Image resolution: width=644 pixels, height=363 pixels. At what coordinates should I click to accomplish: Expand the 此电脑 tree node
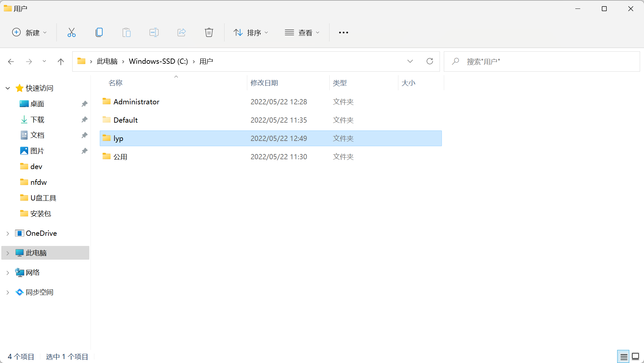point(8,253)
